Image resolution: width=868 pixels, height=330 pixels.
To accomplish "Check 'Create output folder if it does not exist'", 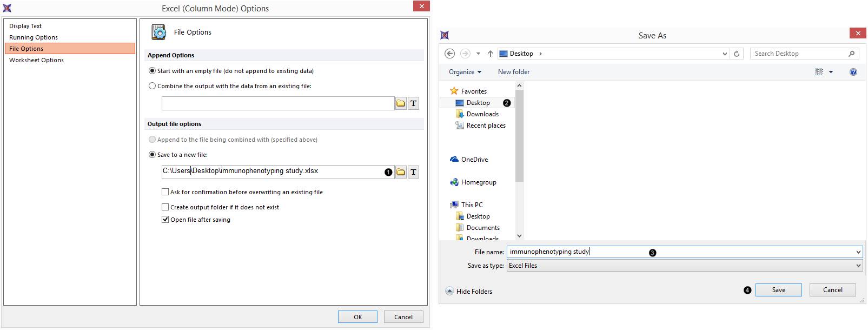I will click(165, 207).
